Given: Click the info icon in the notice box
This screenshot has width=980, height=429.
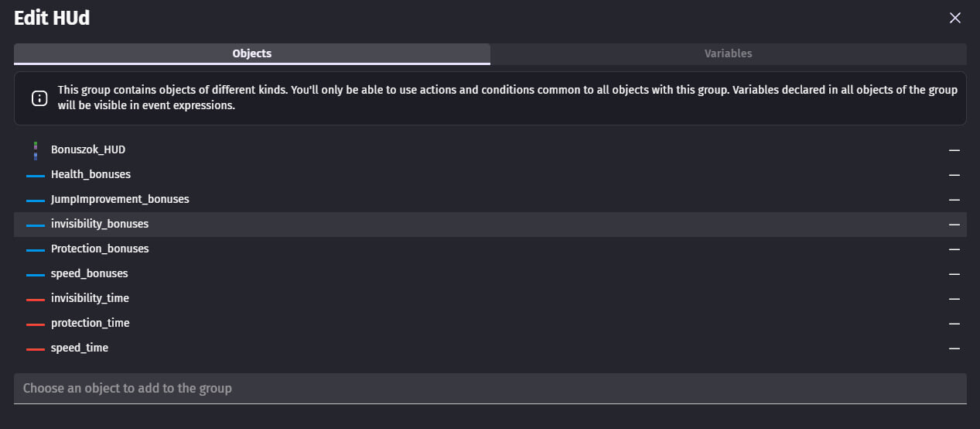Looking at the screenshot, I should point(39,98).
